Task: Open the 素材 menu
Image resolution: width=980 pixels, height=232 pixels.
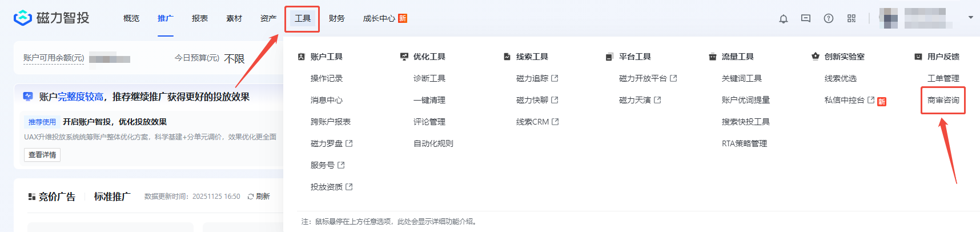Action: coord(234,18)
